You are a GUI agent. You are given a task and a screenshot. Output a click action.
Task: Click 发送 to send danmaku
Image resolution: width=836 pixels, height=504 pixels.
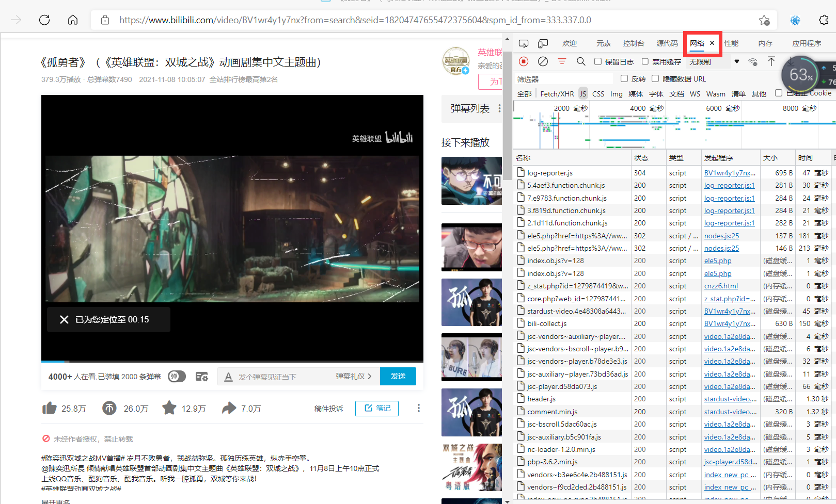(x=398, y=377)
